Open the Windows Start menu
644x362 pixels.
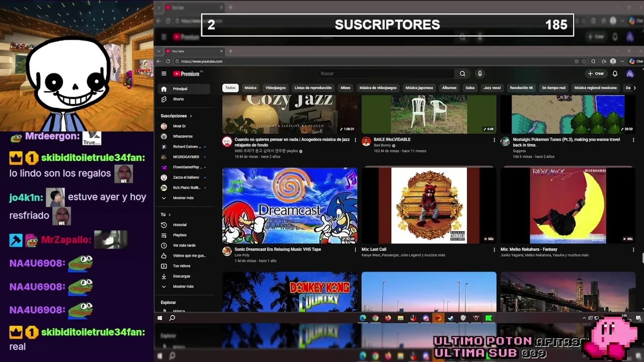click(x=159, y=318)
